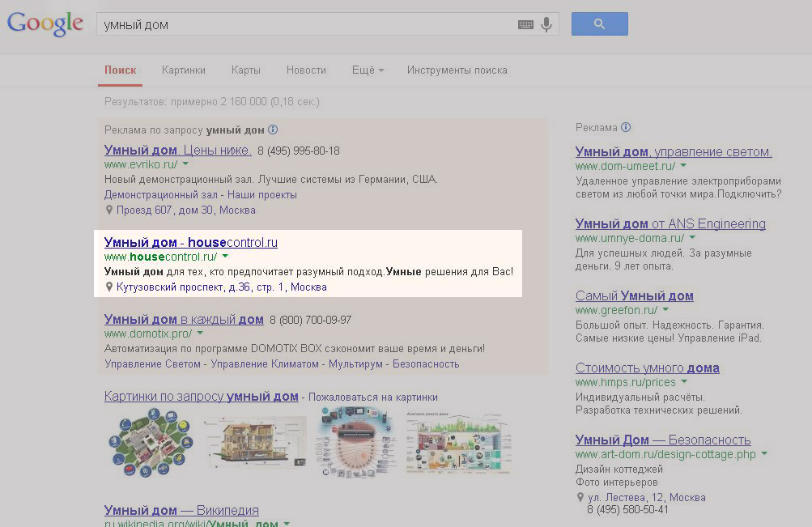812x527 pixels.
Task: Click the Google logo
Action: (45, 23)
